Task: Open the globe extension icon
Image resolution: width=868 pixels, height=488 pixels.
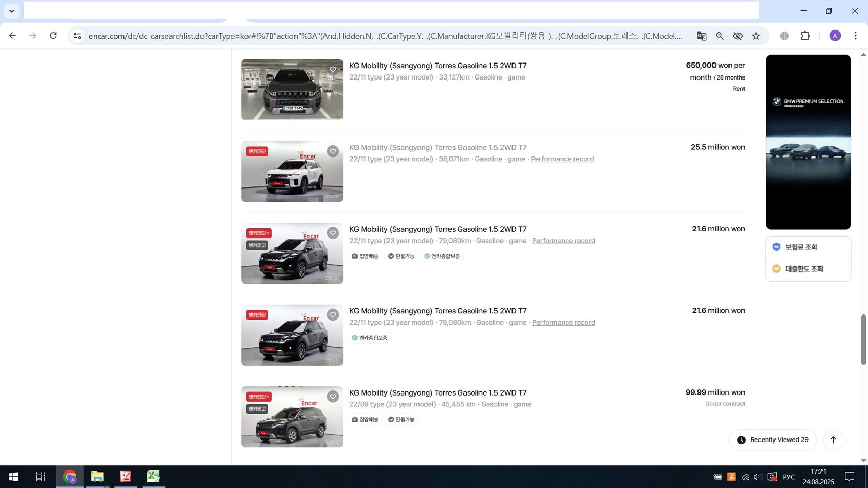Action: pos(784,36)
